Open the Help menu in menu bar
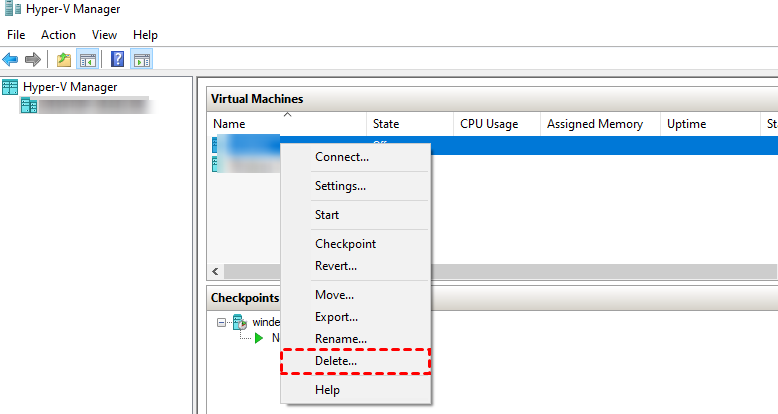 [145, 35]
